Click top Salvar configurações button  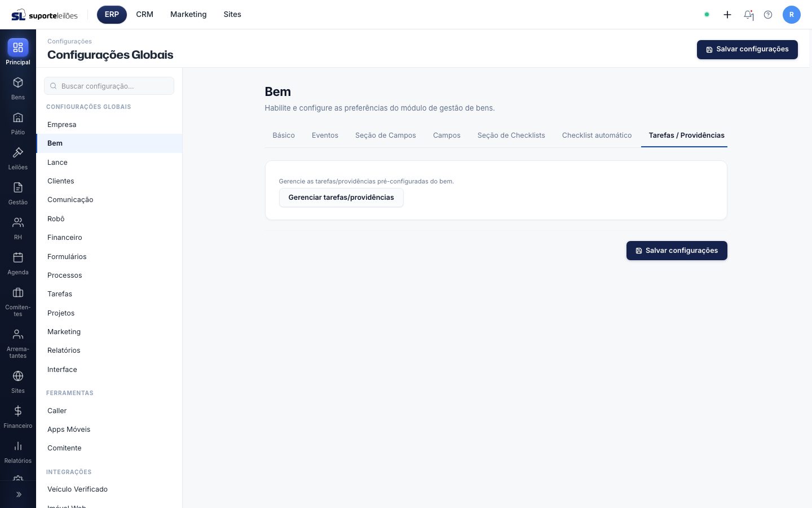click(x=747, y=50)
